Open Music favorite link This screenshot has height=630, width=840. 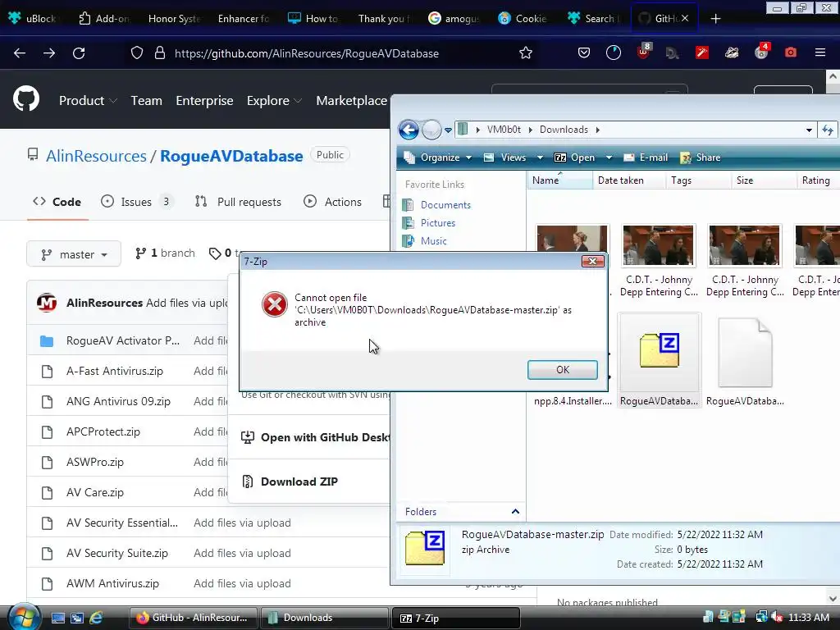coord(433,241)
